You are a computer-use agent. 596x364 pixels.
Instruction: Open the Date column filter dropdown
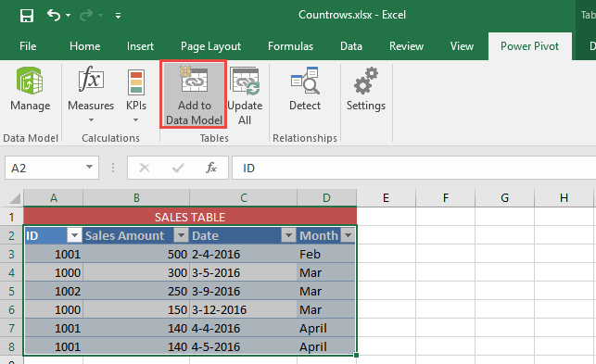click(288, 235)
